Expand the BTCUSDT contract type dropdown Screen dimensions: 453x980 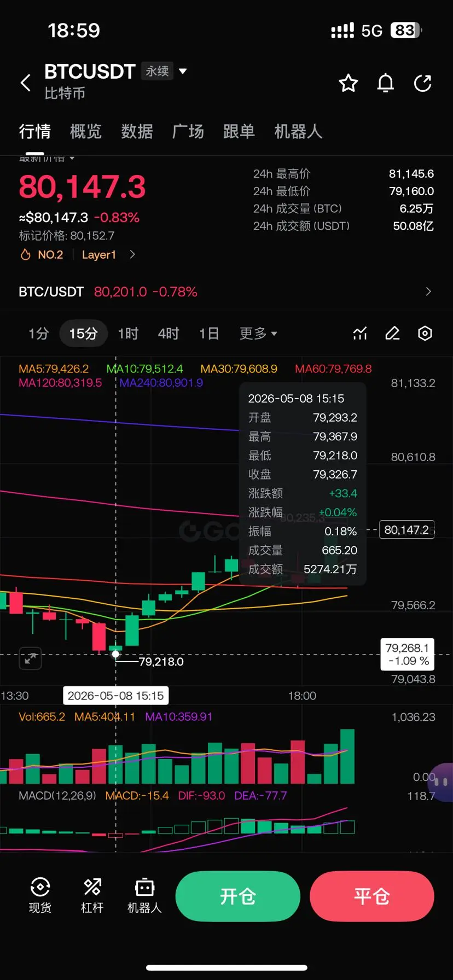183,71
